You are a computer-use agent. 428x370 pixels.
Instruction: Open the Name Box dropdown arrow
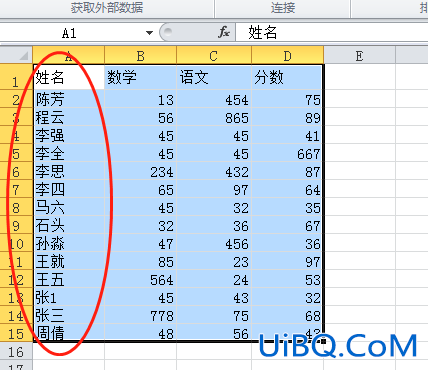coord(149,33)
